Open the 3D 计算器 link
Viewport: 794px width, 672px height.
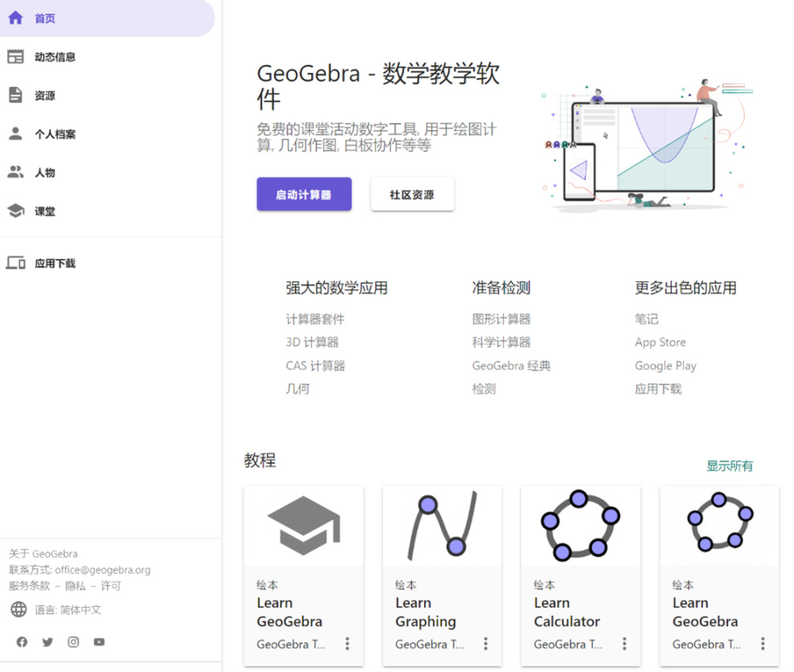tap(312, 342)
